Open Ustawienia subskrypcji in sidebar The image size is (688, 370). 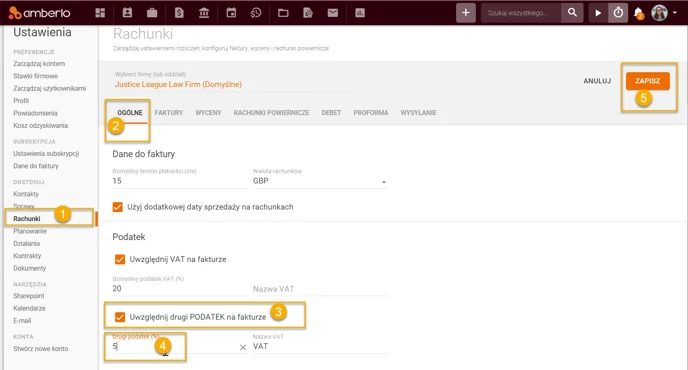(46, 154)
